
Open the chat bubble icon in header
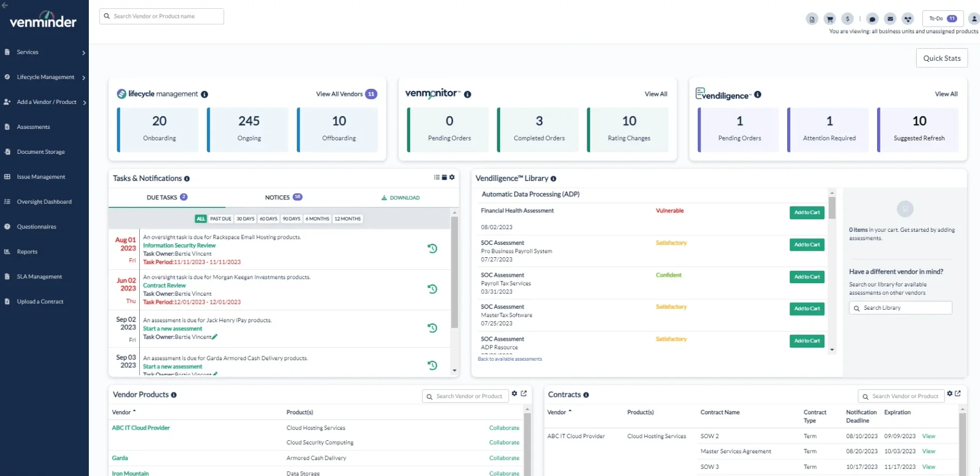[x=872, y=19]
